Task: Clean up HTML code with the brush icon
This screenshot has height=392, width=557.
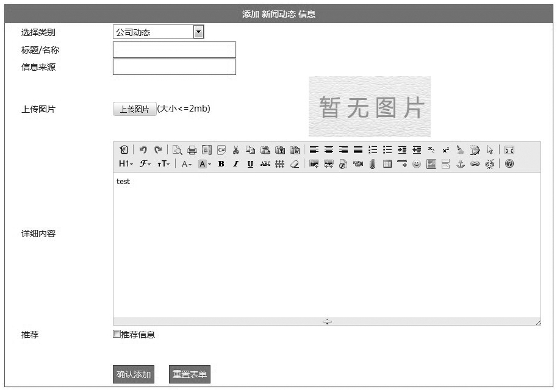Action: (x=461, y=150)
